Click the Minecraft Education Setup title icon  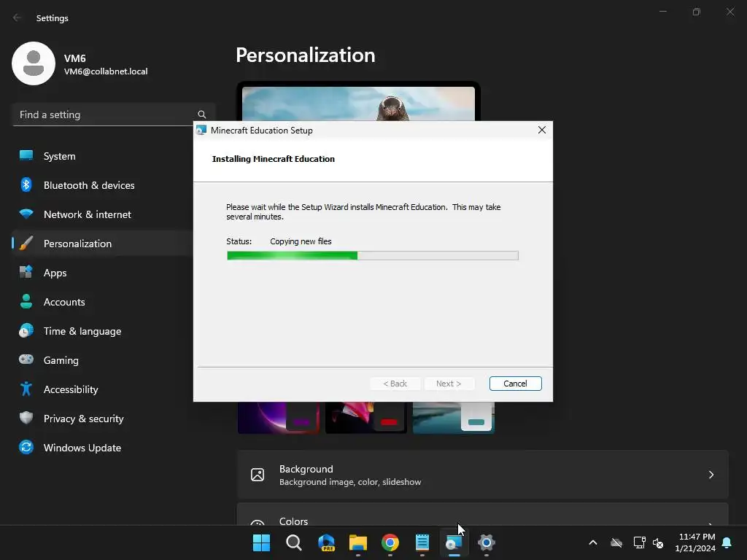pos(201,130)
